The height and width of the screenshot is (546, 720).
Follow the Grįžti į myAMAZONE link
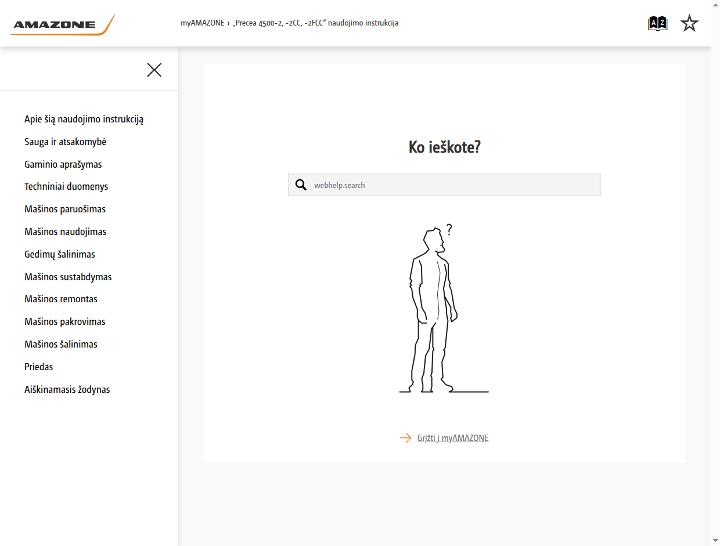(x=452, y=438)
